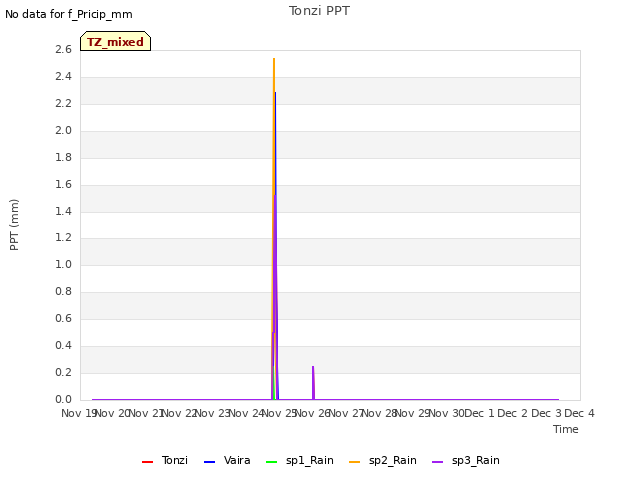The height and width of the screenshot is (480, 640).
Task: Click the Dec 2 x-axis tick label
Action: [512, 413]
